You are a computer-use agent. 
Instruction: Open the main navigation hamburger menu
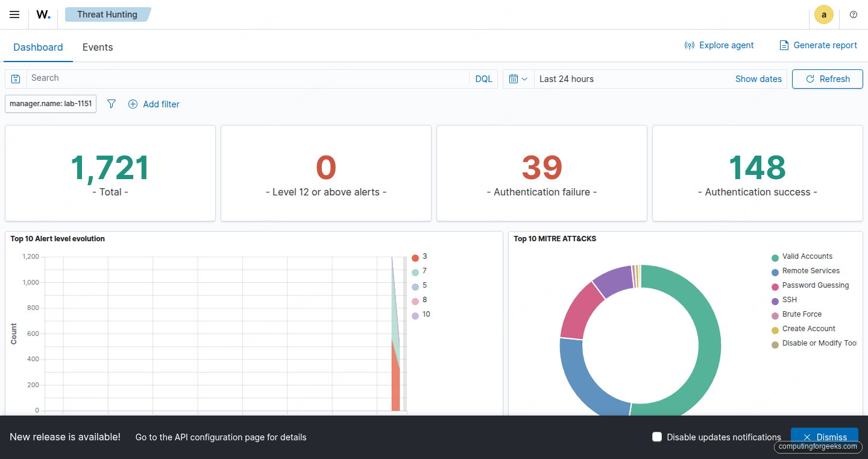[14, 14]
